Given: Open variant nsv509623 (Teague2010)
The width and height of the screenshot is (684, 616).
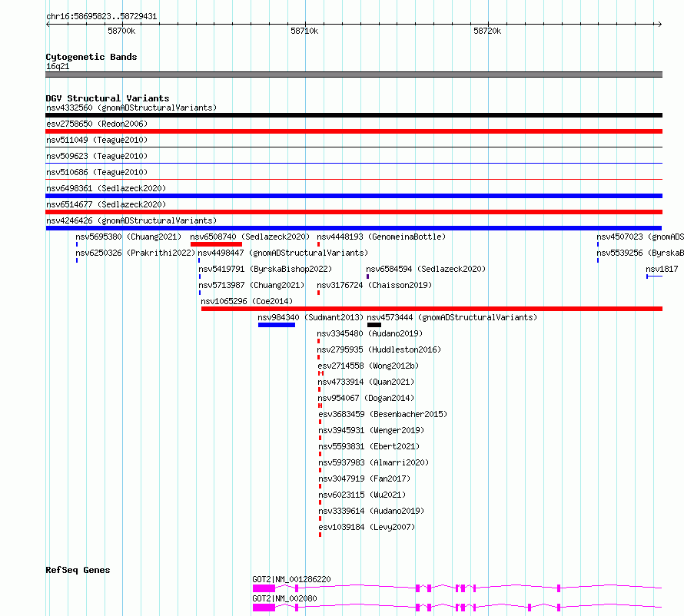Looking at the screenshot, I should coord(97,156).
